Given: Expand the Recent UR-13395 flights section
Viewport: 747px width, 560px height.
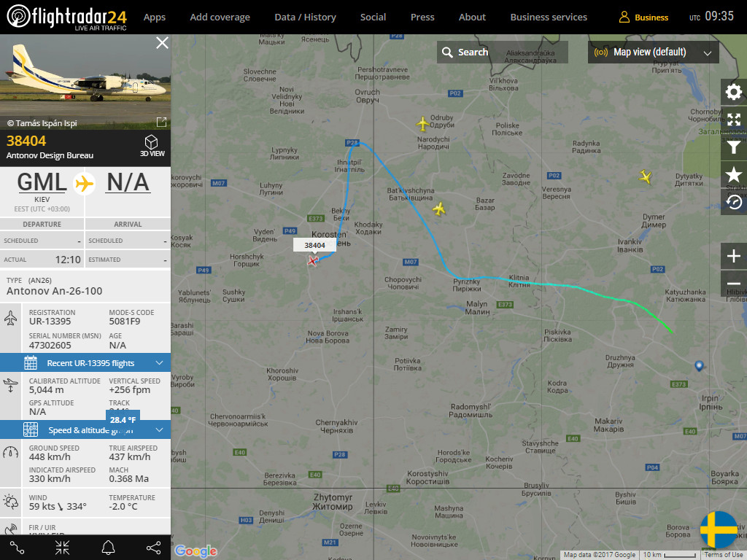Looking at the screenshot, I should pos(85,363).
